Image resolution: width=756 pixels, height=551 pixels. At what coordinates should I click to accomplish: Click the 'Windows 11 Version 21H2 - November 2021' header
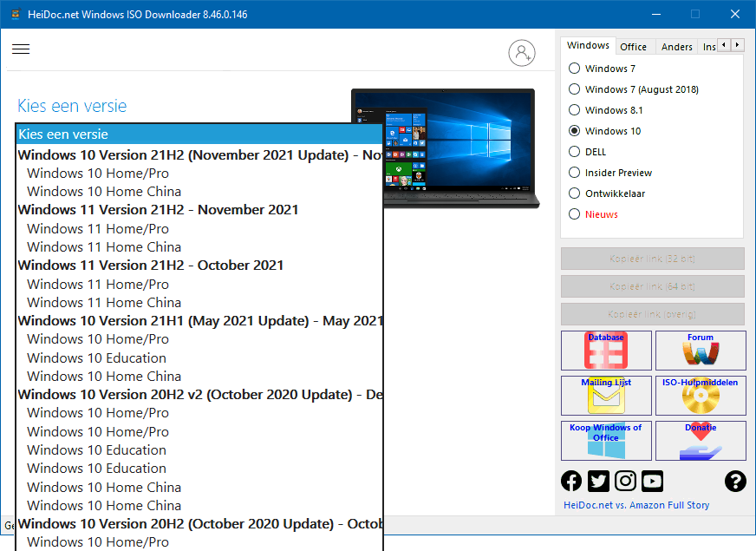click(199, 210)
